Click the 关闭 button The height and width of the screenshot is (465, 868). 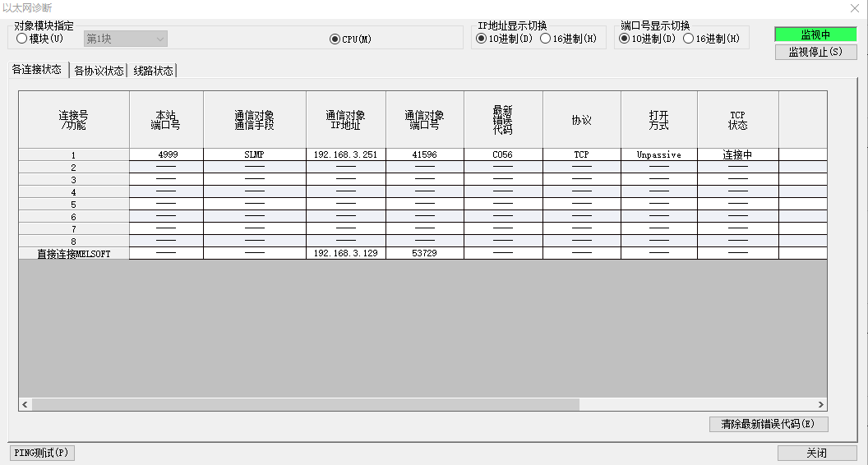click(x=816, y=453)
